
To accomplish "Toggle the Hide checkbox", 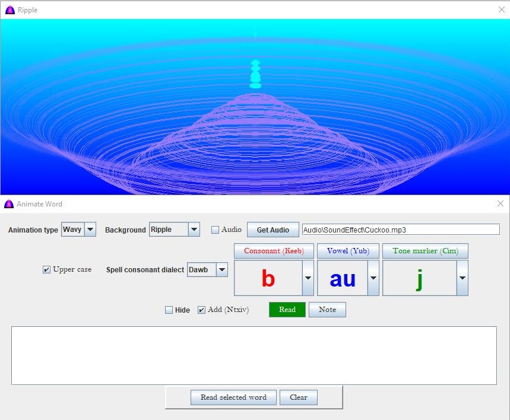I will (x=169, y=310).
